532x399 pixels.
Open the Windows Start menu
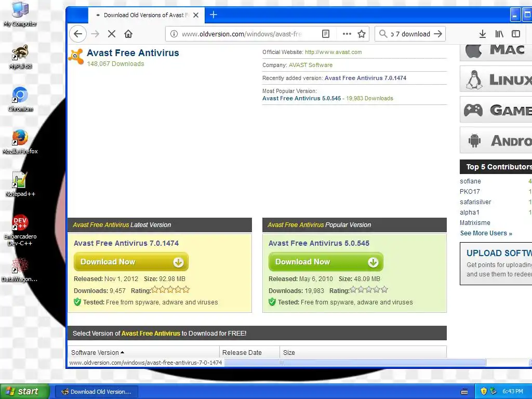(25, 391)
